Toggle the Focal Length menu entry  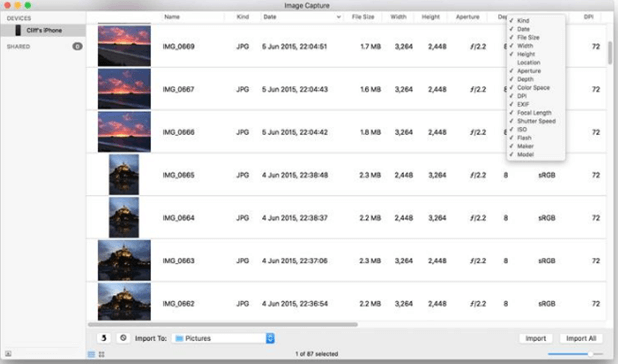[x=536, y=113]
